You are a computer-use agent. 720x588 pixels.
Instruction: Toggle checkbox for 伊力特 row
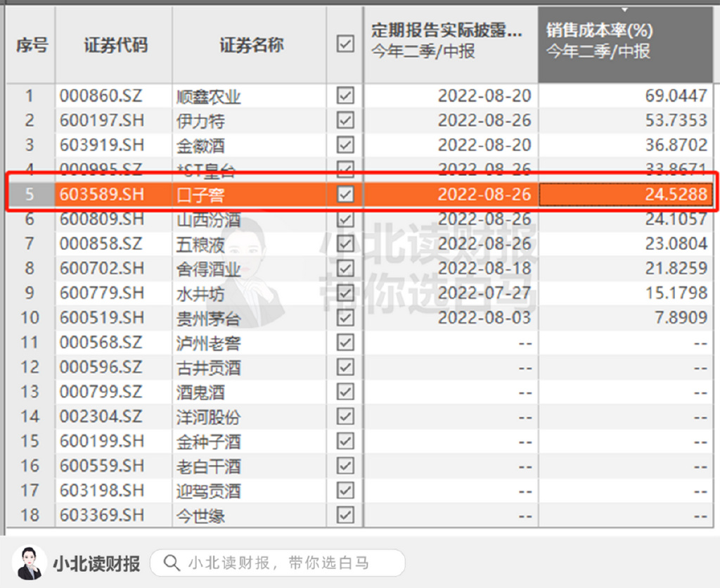[345, 120]
